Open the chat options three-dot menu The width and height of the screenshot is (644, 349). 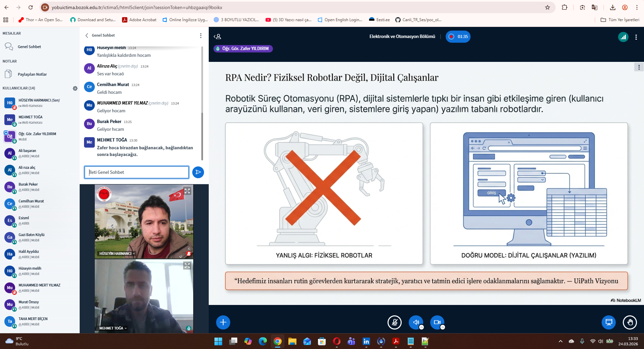click(x=201, y=36)
